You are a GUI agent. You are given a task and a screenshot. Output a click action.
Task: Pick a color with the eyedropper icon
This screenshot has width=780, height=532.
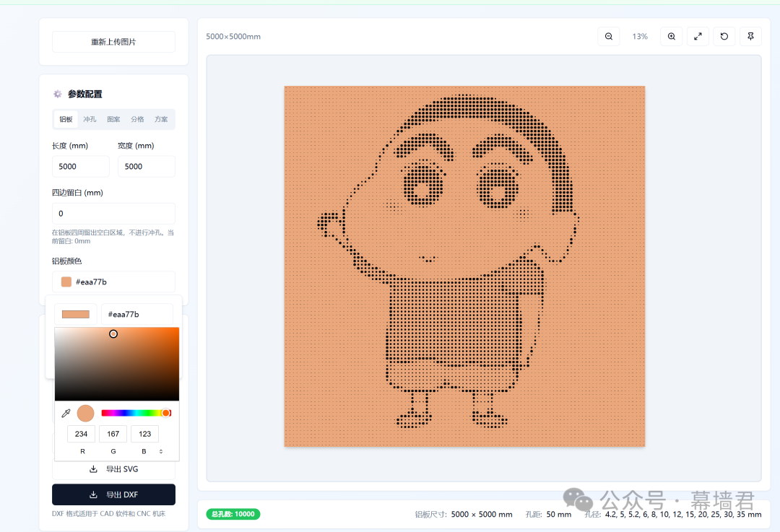tap(66, 414)
